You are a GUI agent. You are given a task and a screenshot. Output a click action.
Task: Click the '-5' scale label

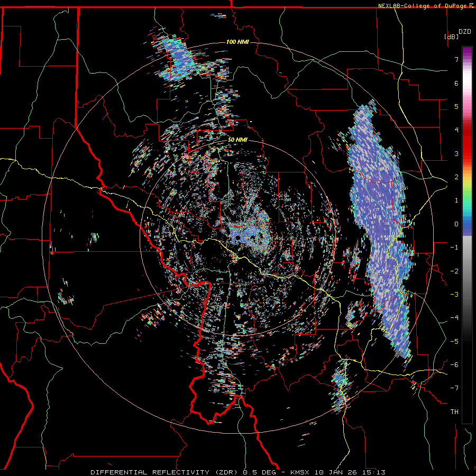tap(454, 342)
